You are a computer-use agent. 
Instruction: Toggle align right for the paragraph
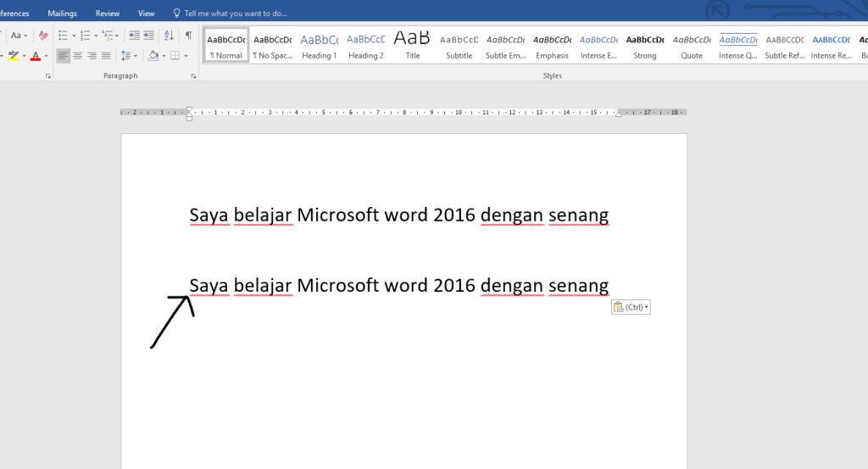92,56
